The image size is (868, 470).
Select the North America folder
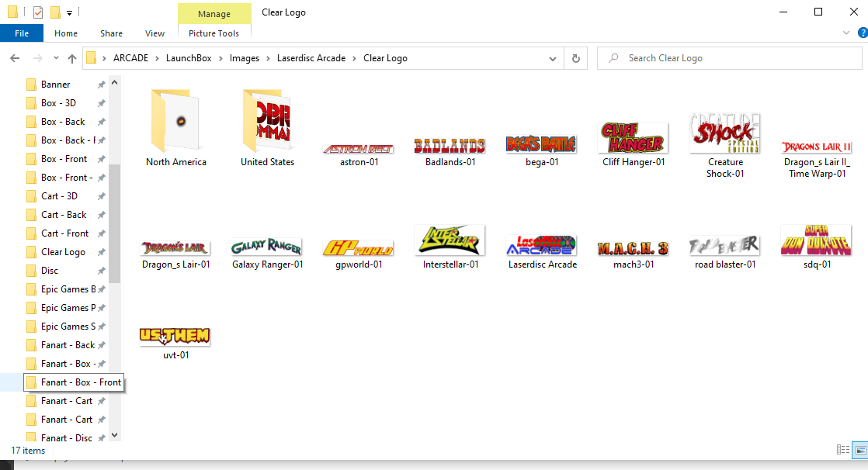pyautogui.click(x=176, y=128)
